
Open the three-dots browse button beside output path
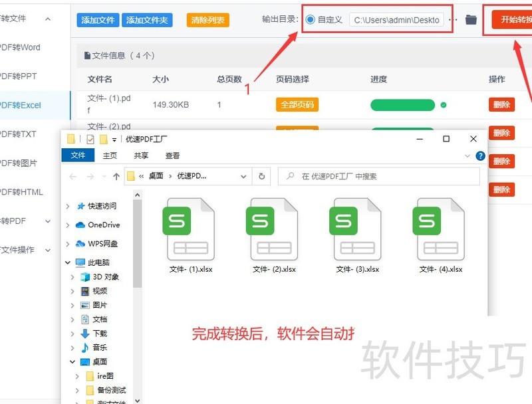453,20
